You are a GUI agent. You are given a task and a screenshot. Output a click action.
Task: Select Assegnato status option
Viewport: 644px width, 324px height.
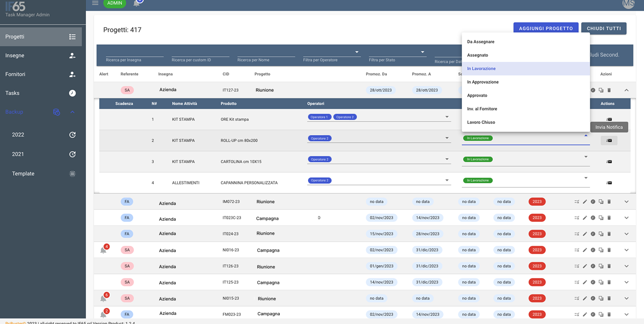pyautogui.click(x=525, y=55)
